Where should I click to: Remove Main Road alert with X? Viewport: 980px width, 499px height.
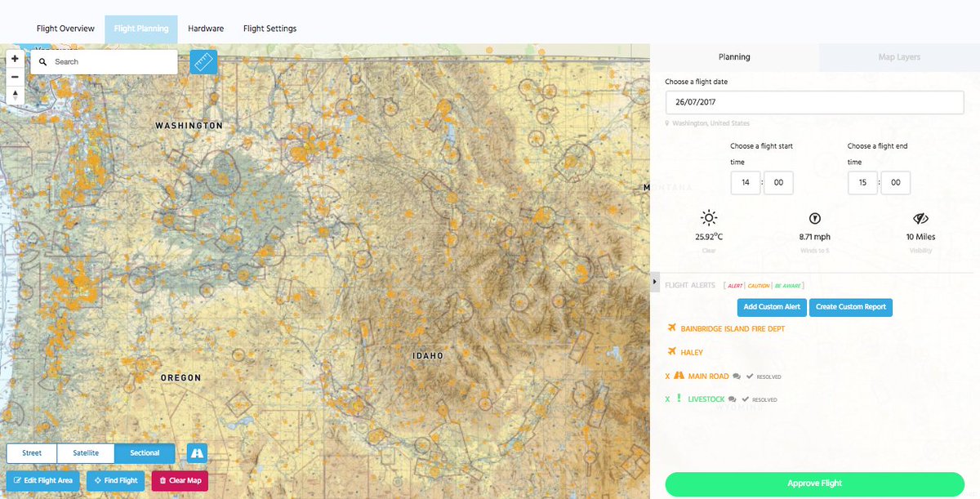click(x=667, y=376)
